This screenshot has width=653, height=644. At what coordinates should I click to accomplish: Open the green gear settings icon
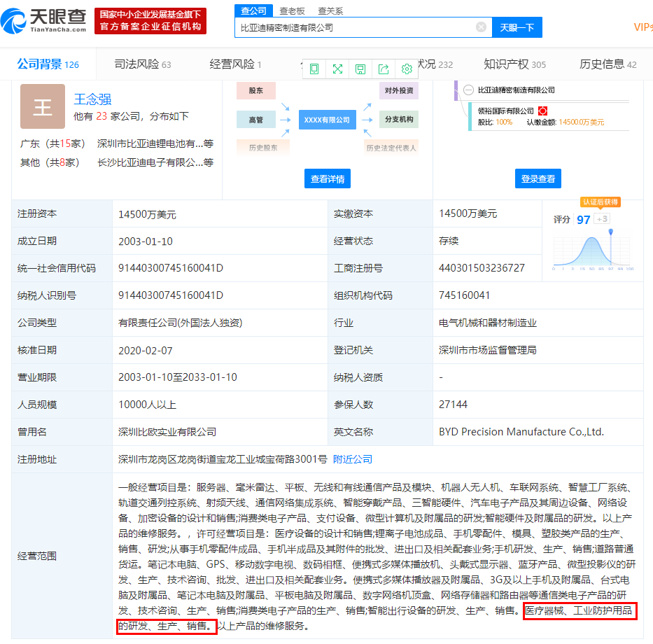407,69
